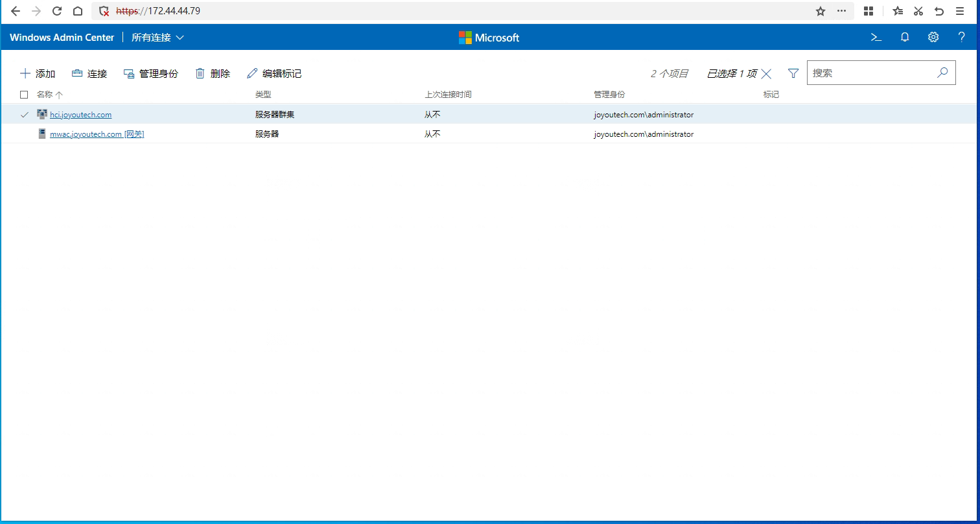Sort by the 标记 column header
This screenshot has width=980, height=524.
[771, 95]
